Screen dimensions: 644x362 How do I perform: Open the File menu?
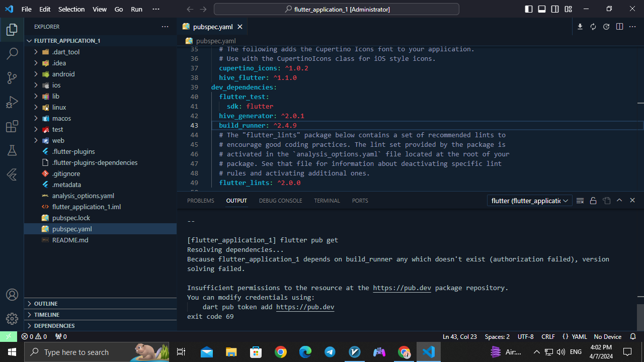[27, 9]
